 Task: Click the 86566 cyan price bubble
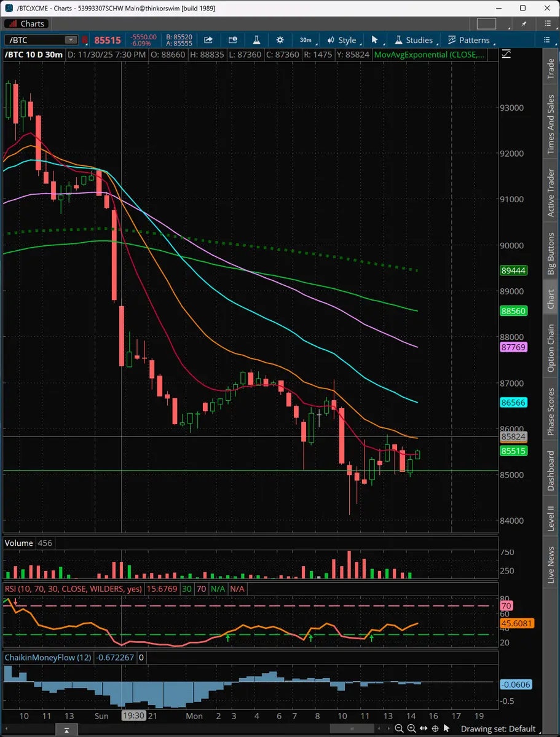(513, 403)
